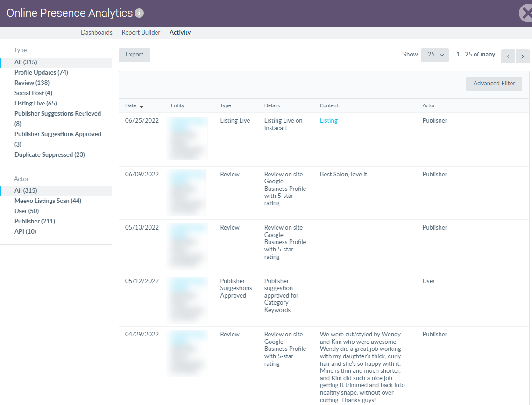This screenshot has height=405, width=532.
Task: Filter by Review (138)
Action: coord(32,83)
